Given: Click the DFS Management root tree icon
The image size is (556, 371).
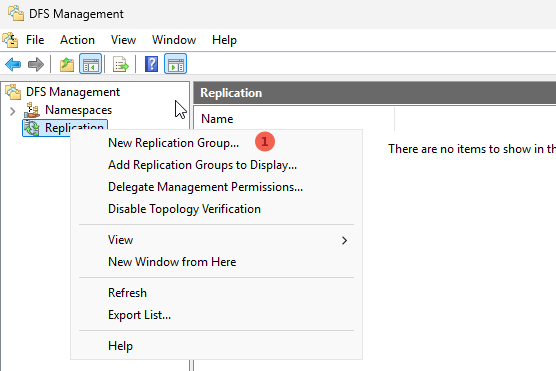Looking at the screenshot, I should 13,92.
